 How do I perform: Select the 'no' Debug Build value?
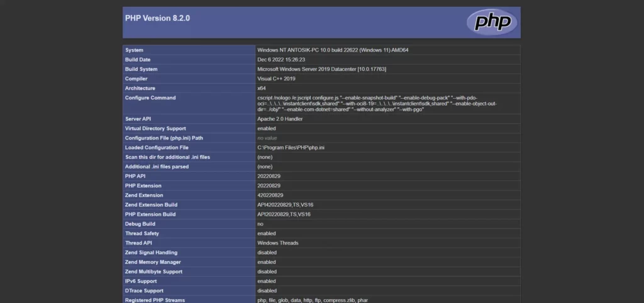[x=260, y=224]
